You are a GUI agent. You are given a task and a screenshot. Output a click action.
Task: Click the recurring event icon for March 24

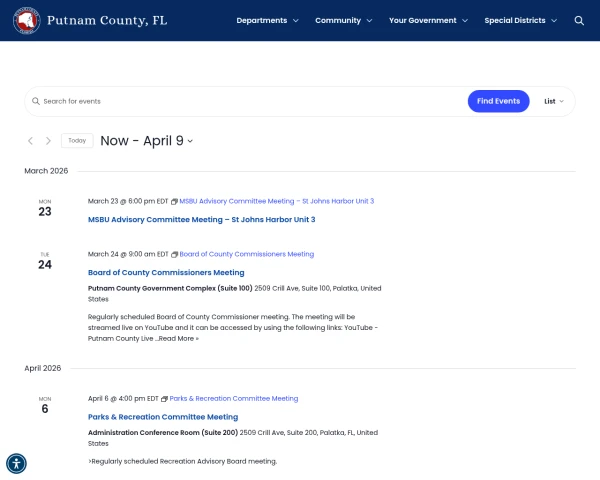174,255
